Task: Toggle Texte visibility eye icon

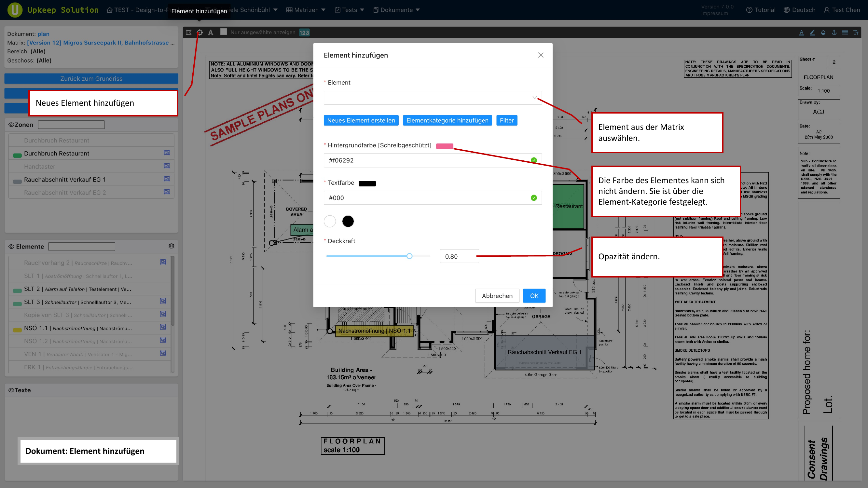Action: point(11,390)
